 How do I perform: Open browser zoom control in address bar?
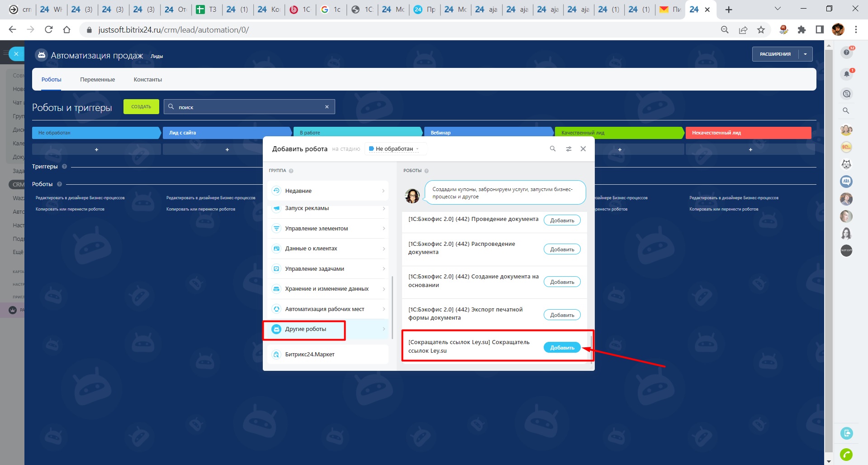click(x=725, y=30)
